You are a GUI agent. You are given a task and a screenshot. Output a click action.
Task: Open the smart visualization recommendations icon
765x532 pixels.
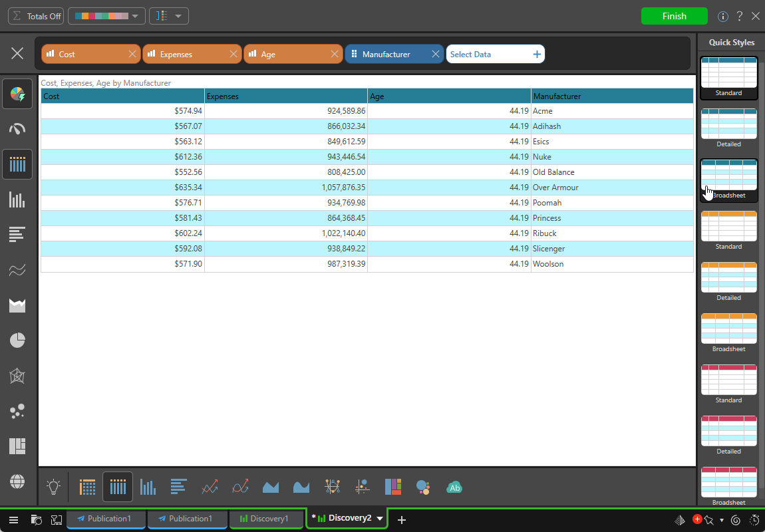[17, 94]
